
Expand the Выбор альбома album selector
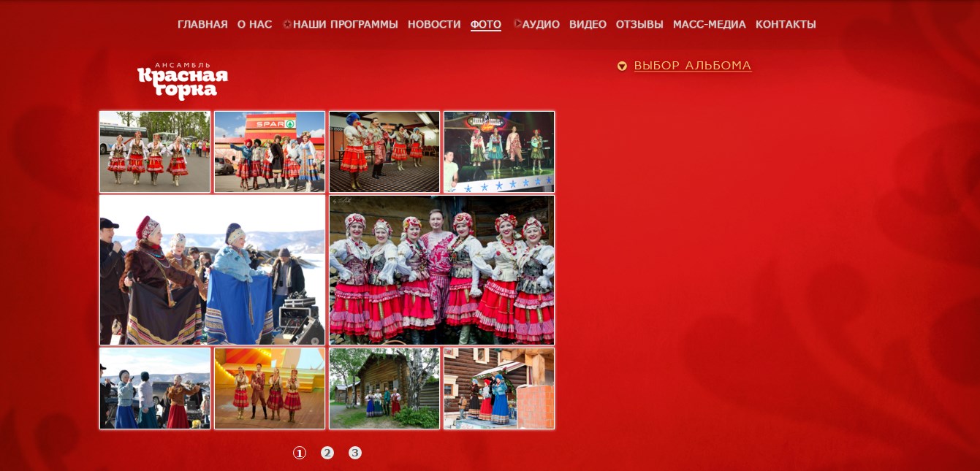(692, 66)
